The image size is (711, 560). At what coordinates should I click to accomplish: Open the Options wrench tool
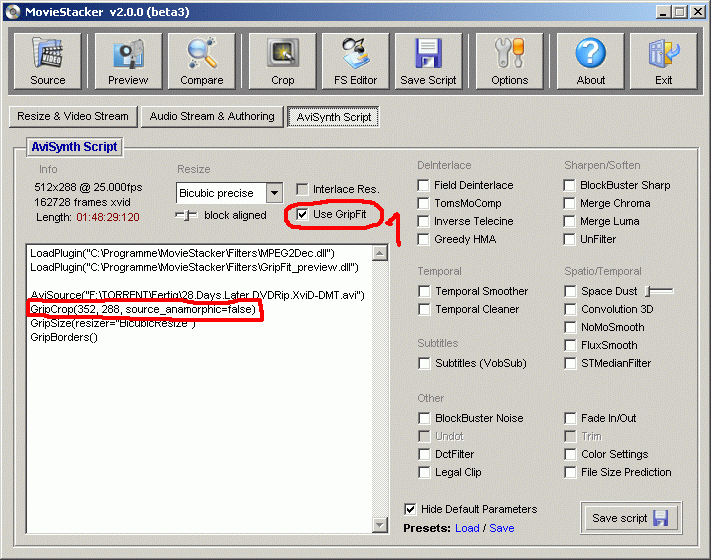coord(510,61)
